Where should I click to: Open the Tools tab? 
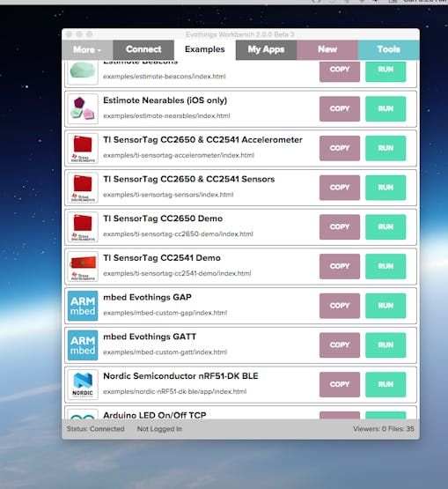pos(388,49)
